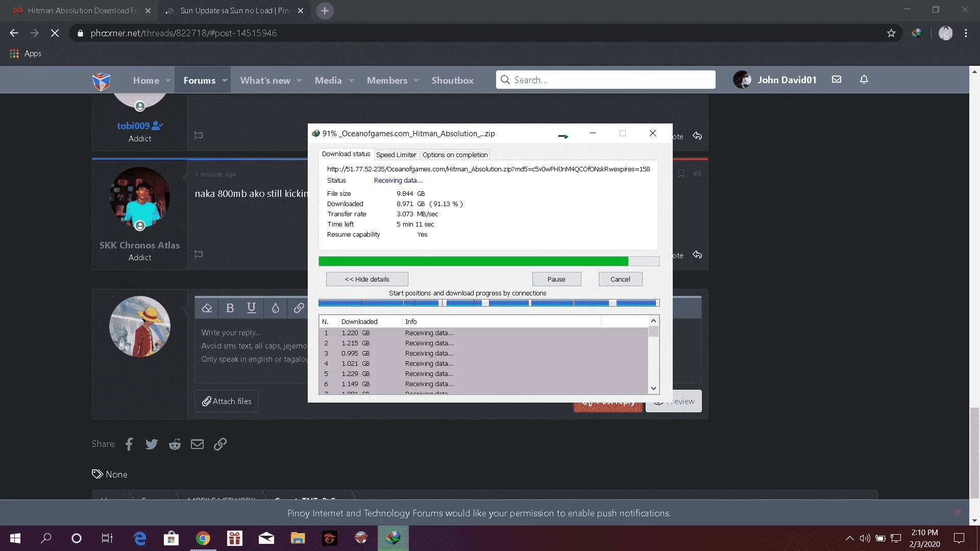This screenshot has width=980, height=551.
Task: Bookmark post #8
Action: coord(681,174)
